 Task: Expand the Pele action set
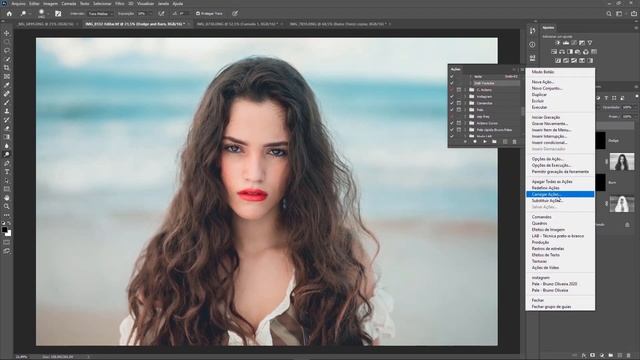(465, 110)
